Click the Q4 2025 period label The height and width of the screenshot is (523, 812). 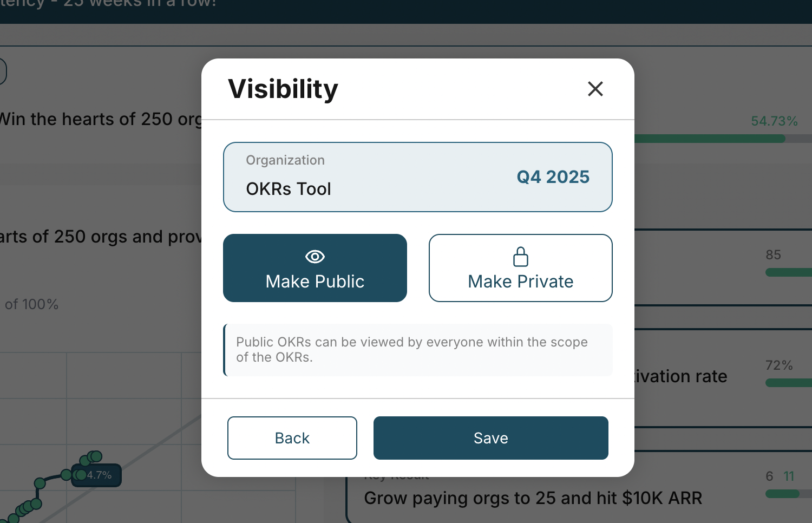(553, 177)
